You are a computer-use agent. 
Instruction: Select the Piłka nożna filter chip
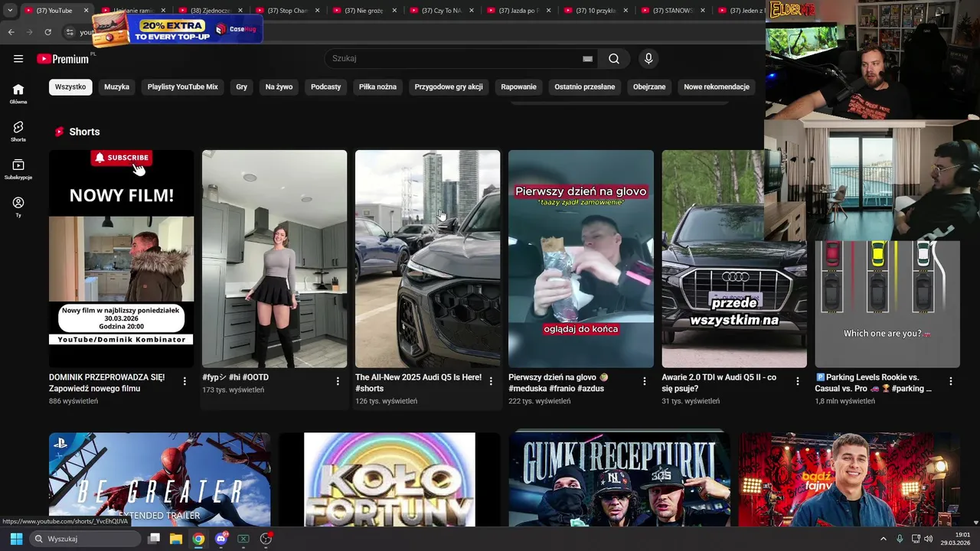tap(377, 87)
